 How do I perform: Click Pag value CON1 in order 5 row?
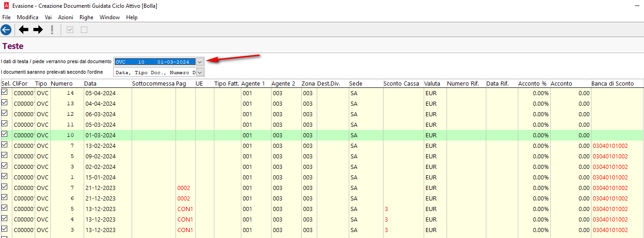(x=185, y=209)
